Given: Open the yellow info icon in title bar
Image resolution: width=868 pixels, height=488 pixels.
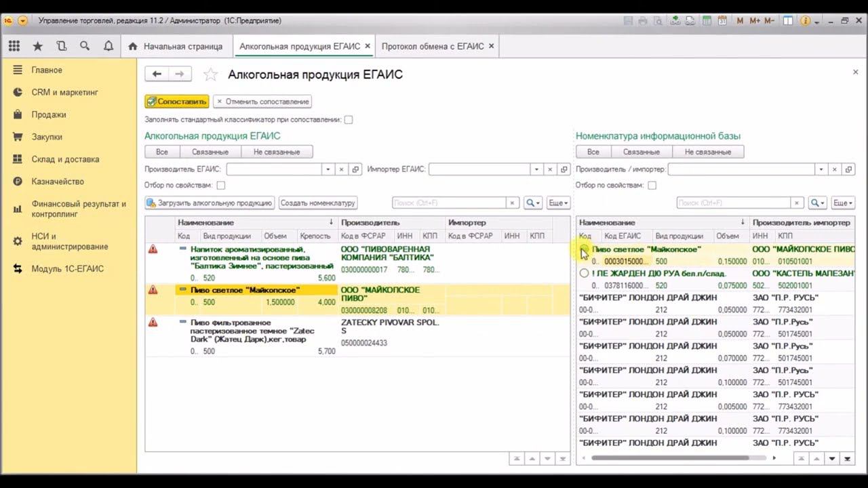Looking at the screenshot, I should (805, 20).
